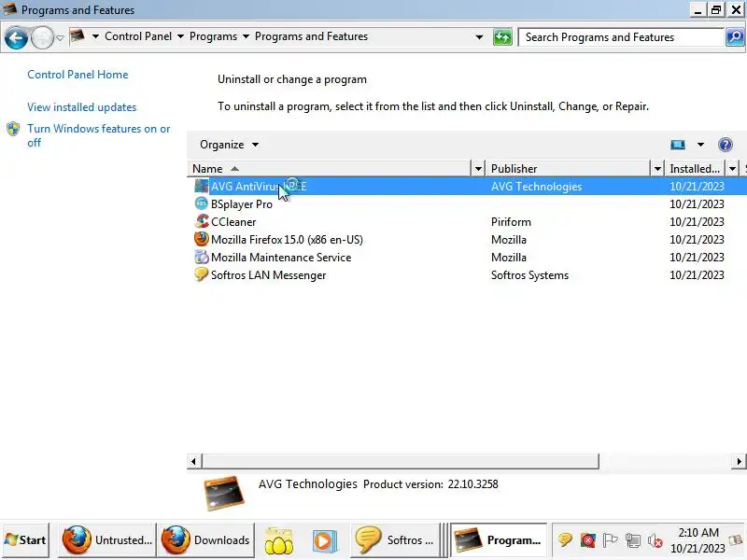Image resolution: width=747 pixels, height=560 pixels.
Task: Switch to Untrusted Firefox taskbar window
Action: (107, 540)
